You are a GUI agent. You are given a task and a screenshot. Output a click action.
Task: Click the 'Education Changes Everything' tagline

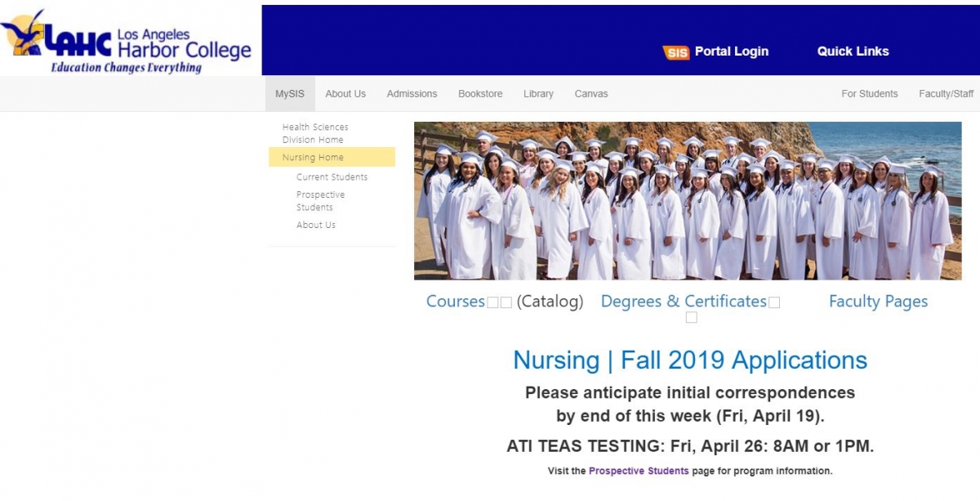pos(126,68)
